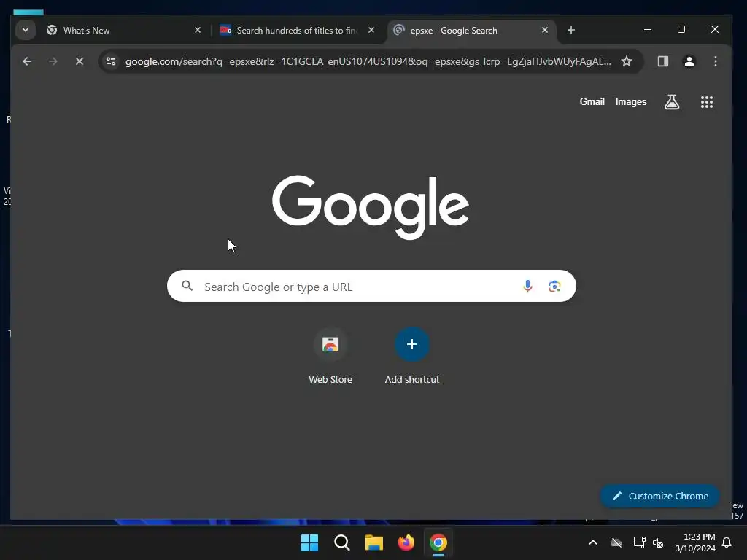The image size is (747, 560).
Task: Stop loading the page
Action: (x=79, y=61)
